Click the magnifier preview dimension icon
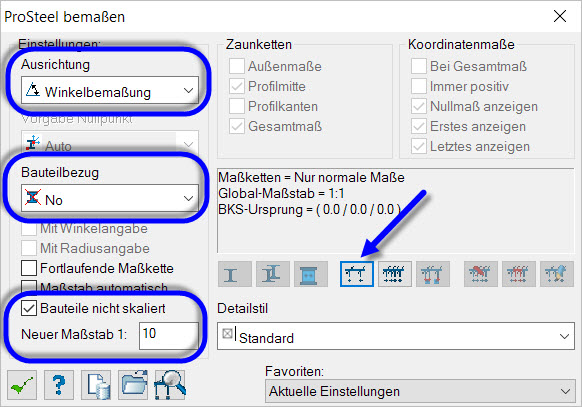The width and height of the screenshot is (582, 407). click(x=170, y=385)
